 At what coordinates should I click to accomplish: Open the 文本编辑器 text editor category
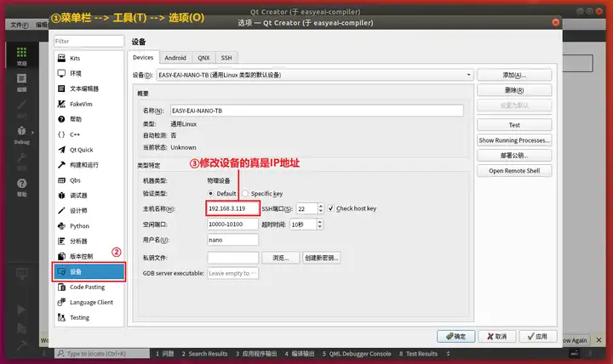click(x=89, y=88)
